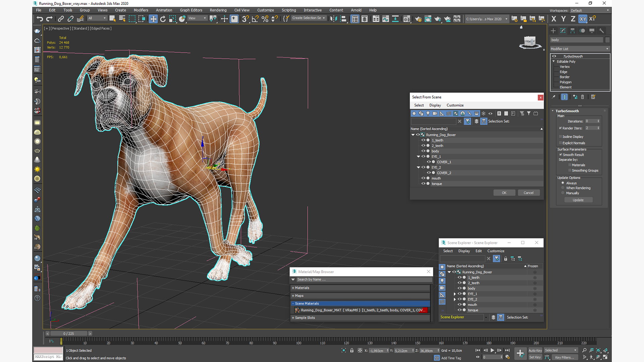The width and height of the screenshot is (644, 362).
Task: Open Display menu in Select From Scene
Action: (435, 105)
